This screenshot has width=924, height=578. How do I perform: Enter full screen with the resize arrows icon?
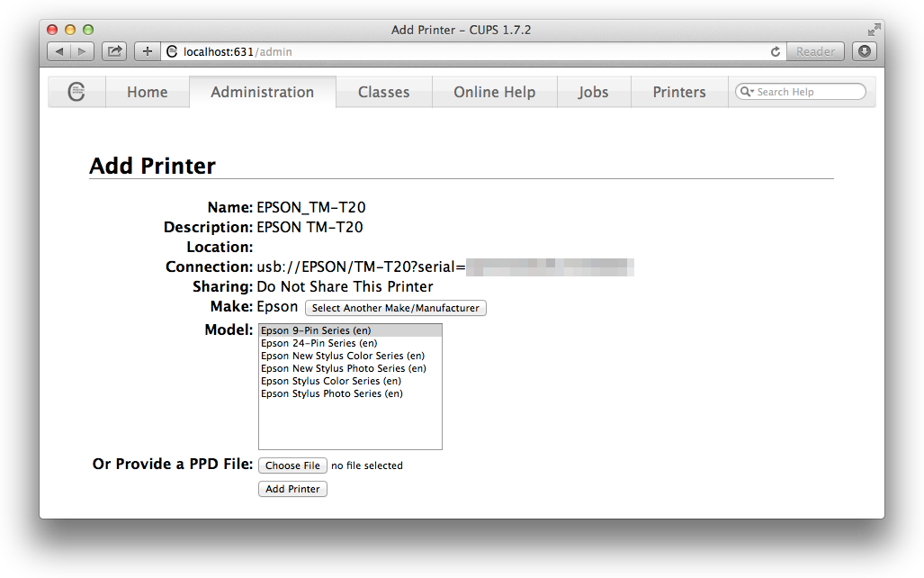click(874, 30)
